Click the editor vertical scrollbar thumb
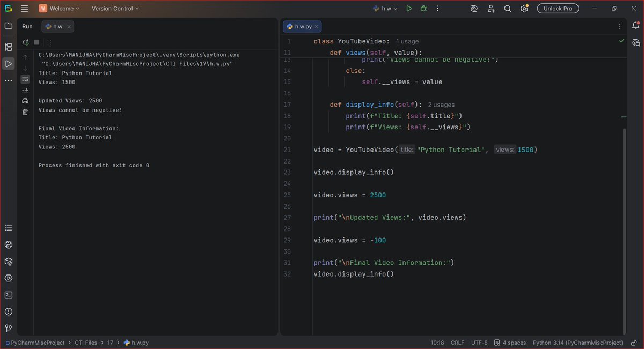644x349 pixels. 623,231
